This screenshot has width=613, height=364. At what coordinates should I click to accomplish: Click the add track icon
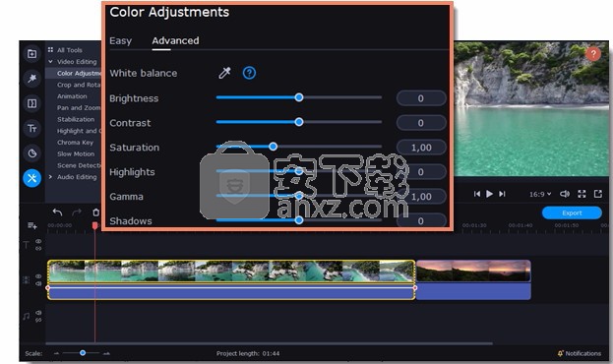32,225
